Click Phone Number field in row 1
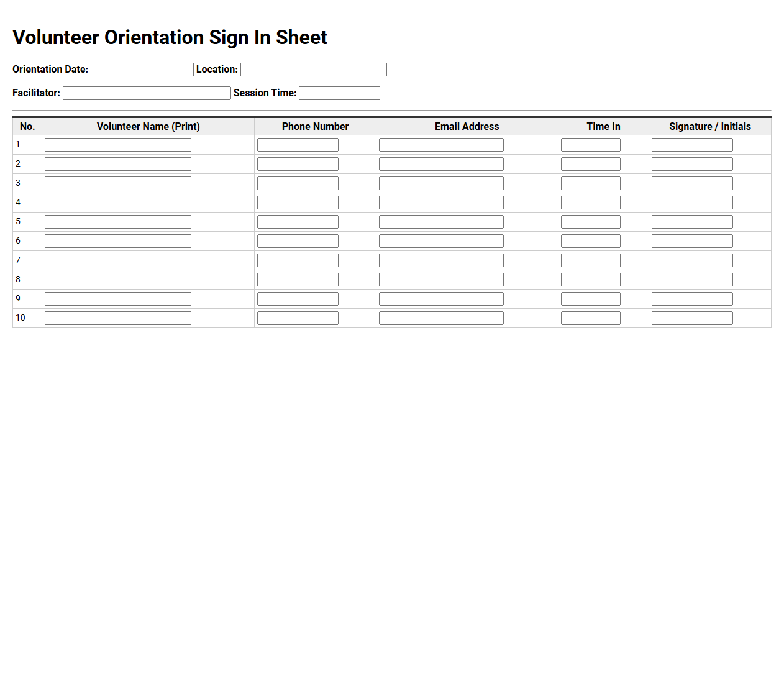Viewport: 784px width, 696px height. pyautogui.click(x=298, y=145)
